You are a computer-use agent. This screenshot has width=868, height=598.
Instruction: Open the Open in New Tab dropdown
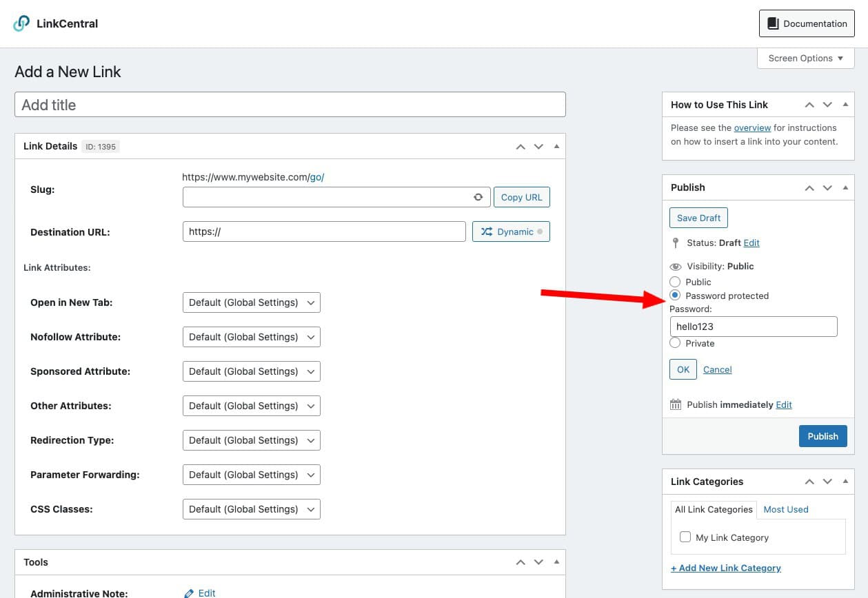click(251, 302)
